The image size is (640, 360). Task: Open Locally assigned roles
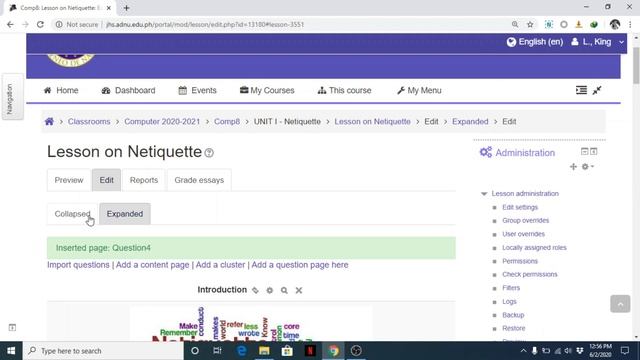coord(534,248)
